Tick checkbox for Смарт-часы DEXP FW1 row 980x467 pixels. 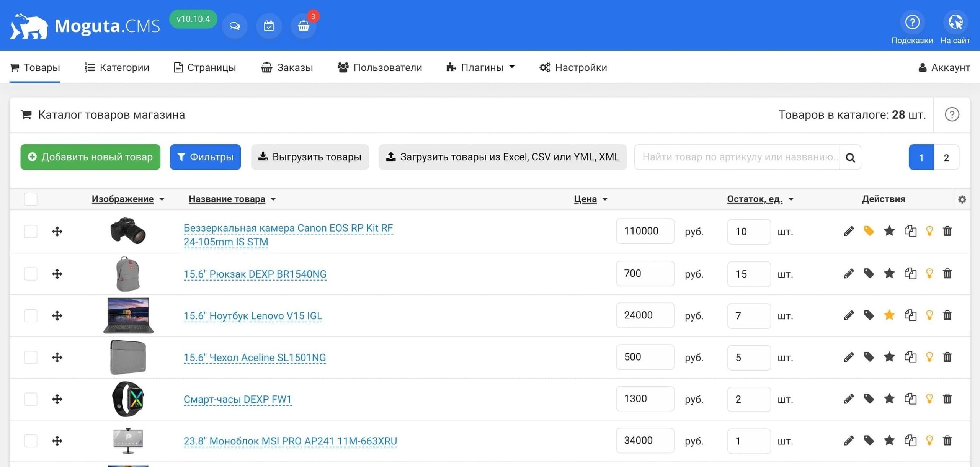point(31,399)
